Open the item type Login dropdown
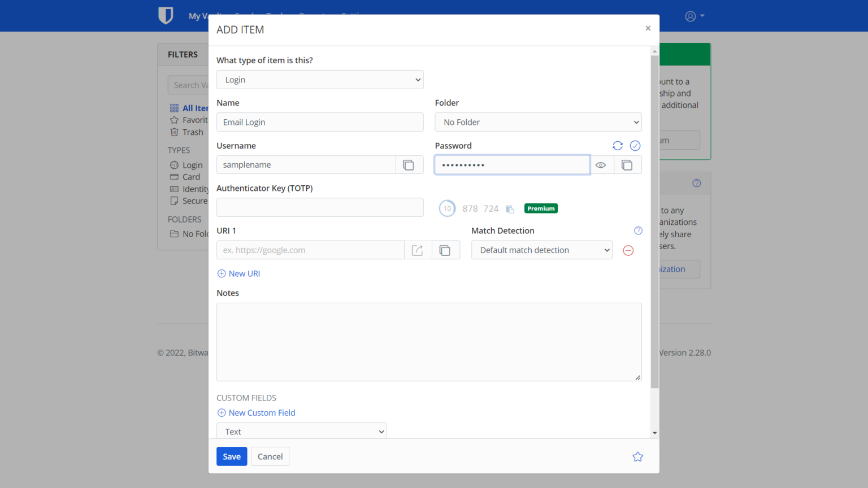This screenshot has height=488, width=868. click(320, 80)
